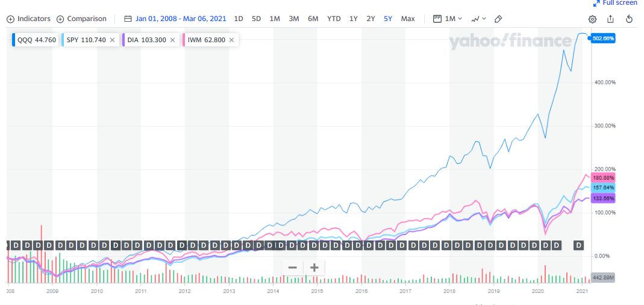
Task: Click the 133.56% DIA price label
Action: 603,198
